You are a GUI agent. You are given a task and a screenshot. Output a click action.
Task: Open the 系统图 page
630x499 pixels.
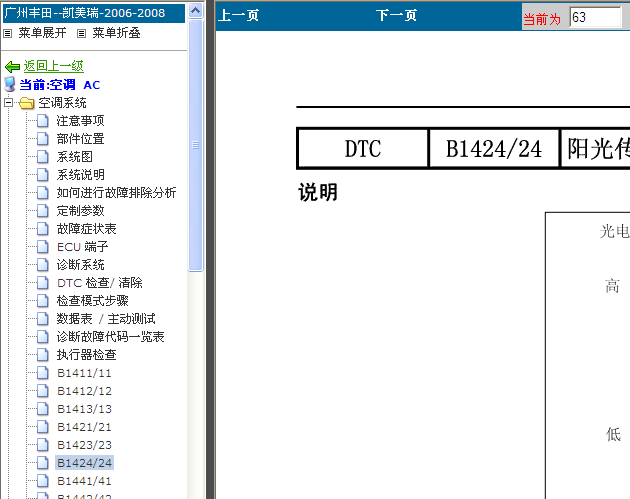pos(74,157)
